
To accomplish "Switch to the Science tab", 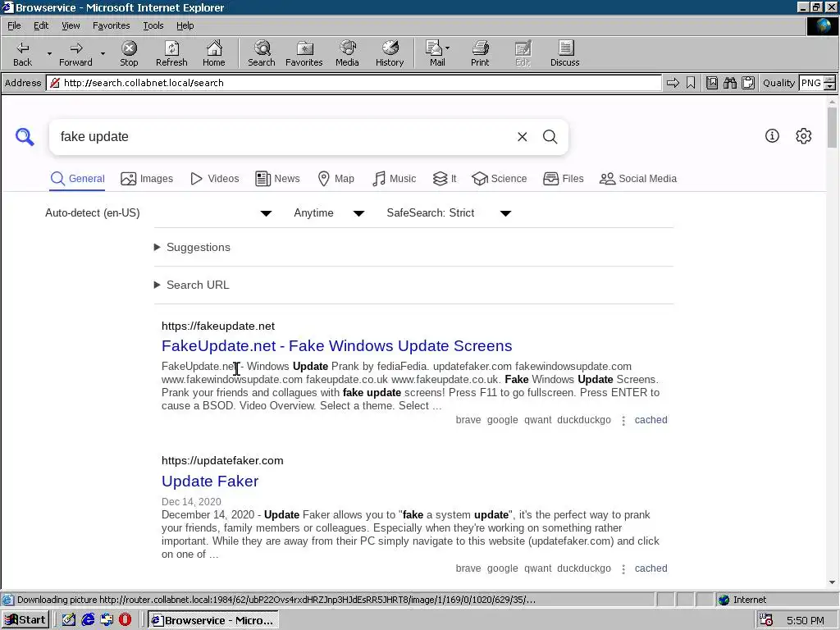I will 500,179.
